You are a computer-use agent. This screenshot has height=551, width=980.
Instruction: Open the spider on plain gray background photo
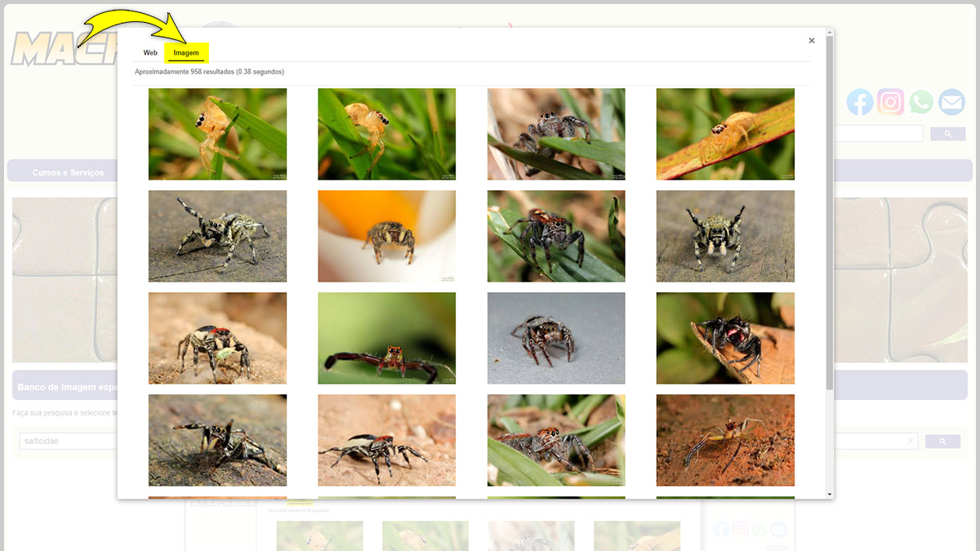click(556, 338)
